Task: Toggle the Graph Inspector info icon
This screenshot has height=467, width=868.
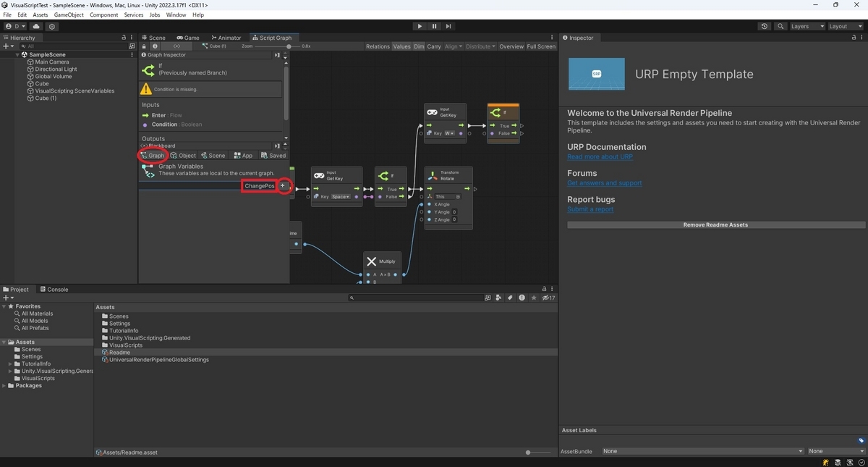Action: 155,46
